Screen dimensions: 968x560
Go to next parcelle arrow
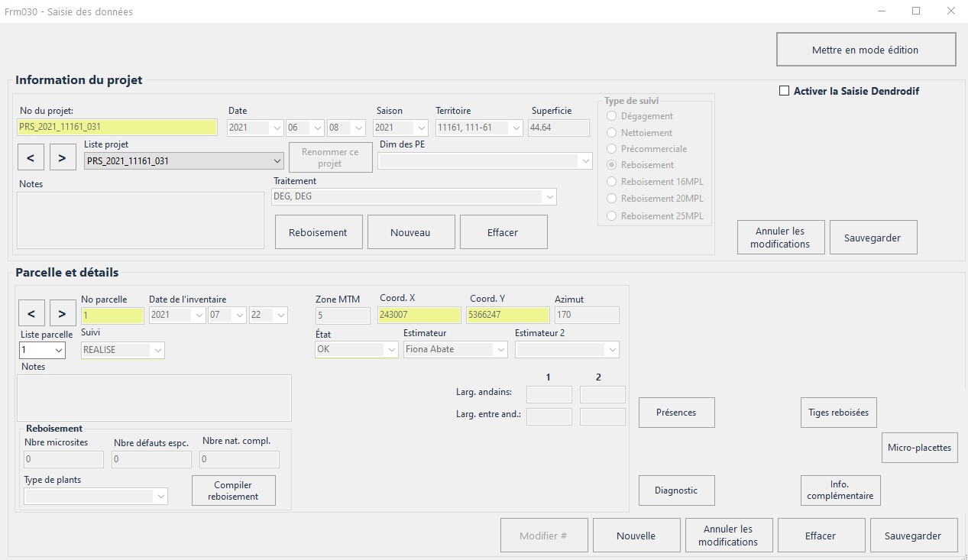tap(62, 313)
